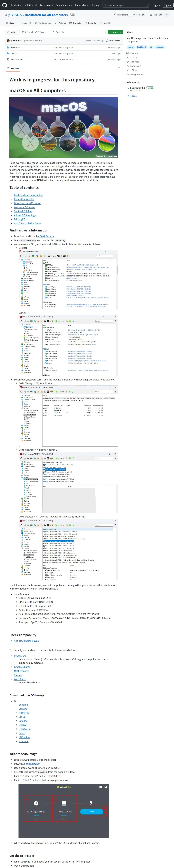
Task: Open the AIDA64 Extreme download link
Action: [x=46, y=236]
